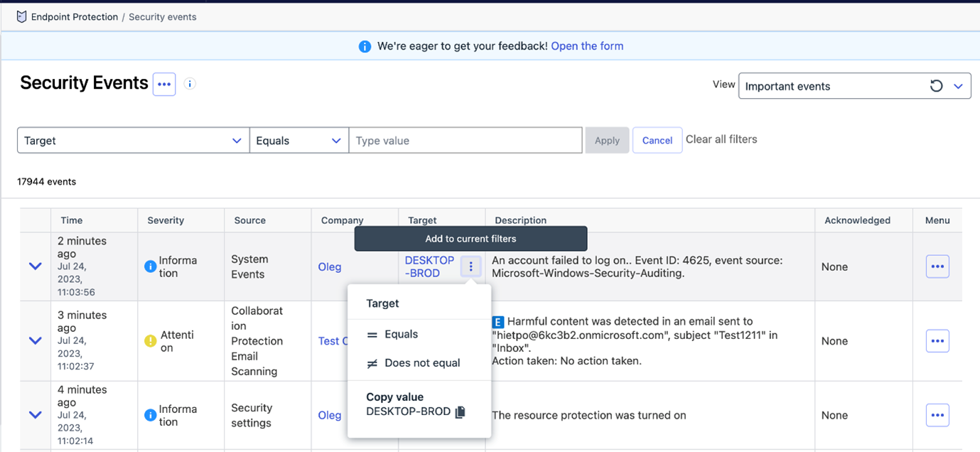Click the Source column header
980x452 pixels.
(x=250, y=220)
